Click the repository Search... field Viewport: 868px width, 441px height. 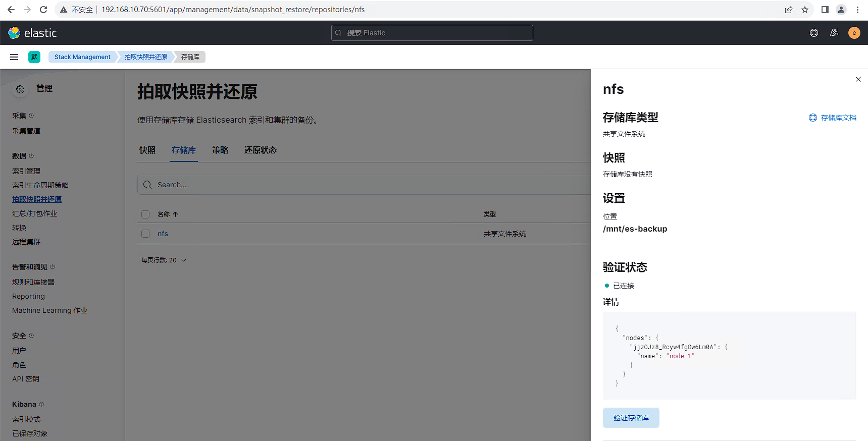(365, 185)
